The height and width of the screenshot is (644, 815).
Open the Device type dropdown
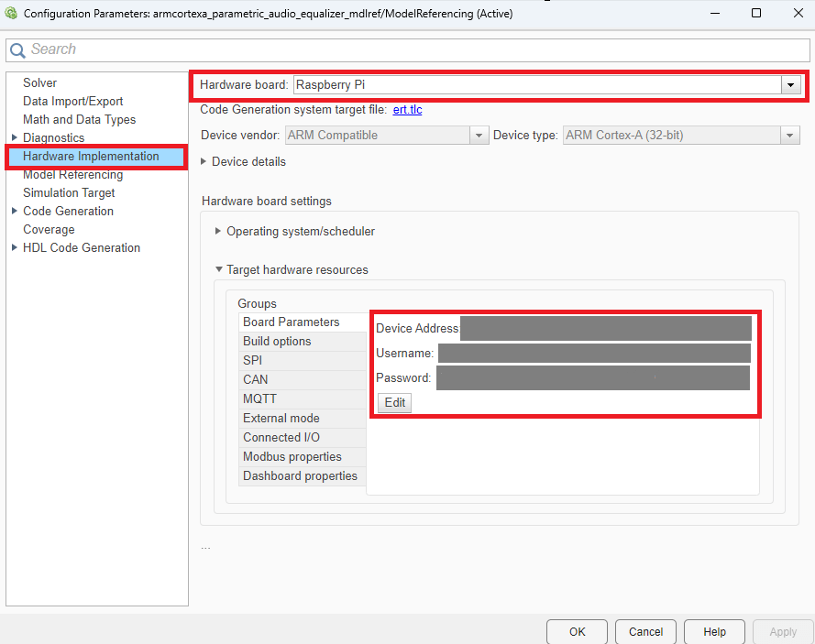coord(789,135)
